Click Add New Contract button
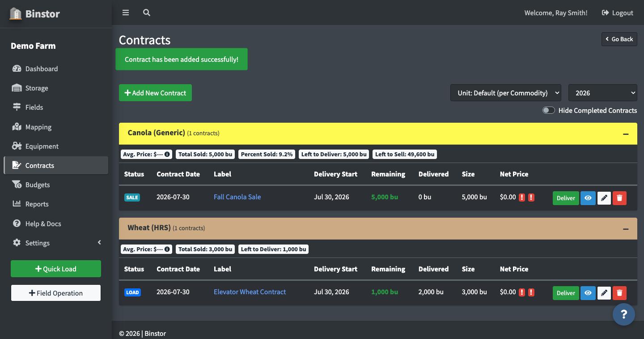 click(x=155, y=93)
